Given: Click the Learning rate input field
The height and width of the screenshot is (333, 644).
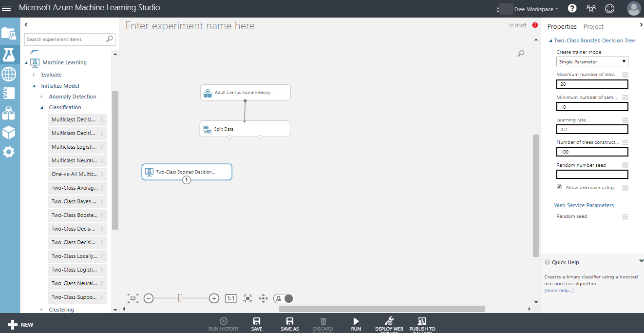Looking at the screenshot, I should coord(592,129).
